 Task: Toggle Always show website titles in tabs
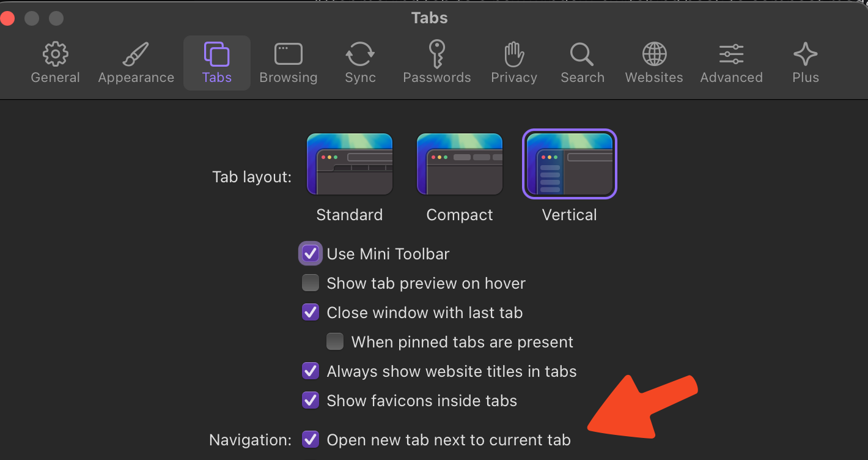tap(311, 371)
